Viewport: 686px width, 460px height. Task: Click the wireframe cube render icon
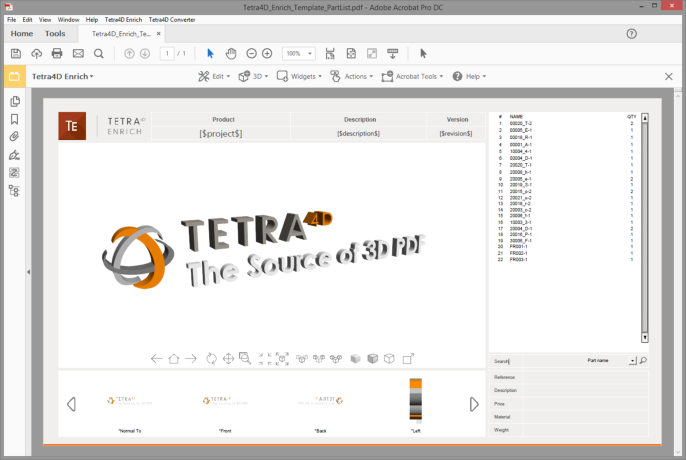point(389,359)
